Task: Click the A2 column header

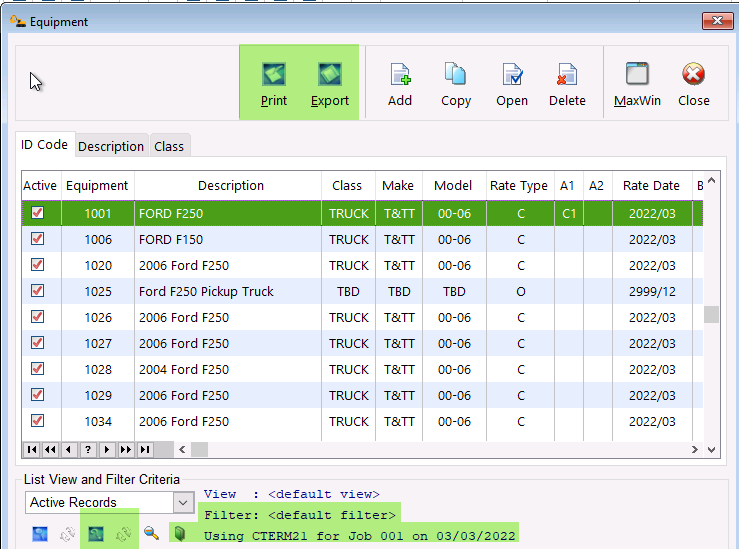Action: [597, 186]
